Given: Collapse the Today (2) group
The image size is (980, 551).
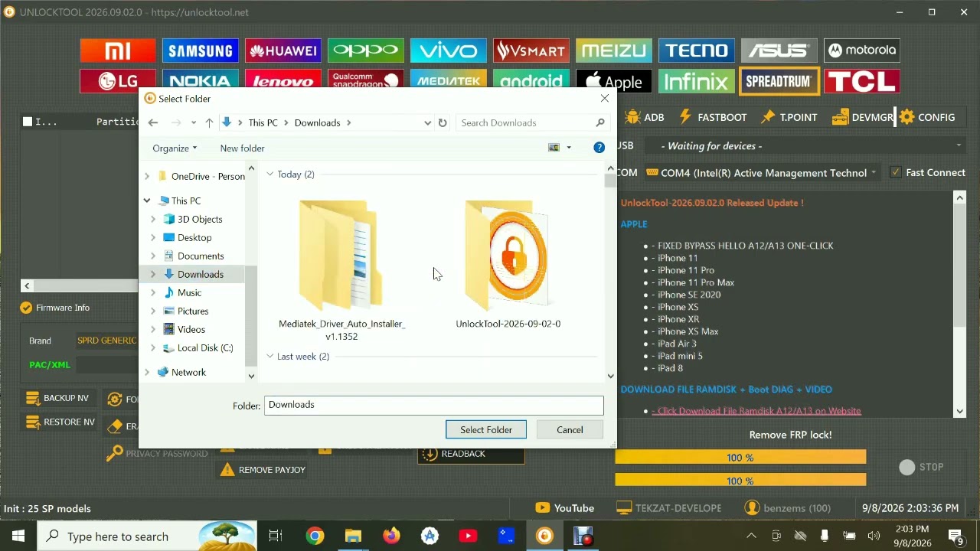Looking at the screenshot, I should coord(270,174).
